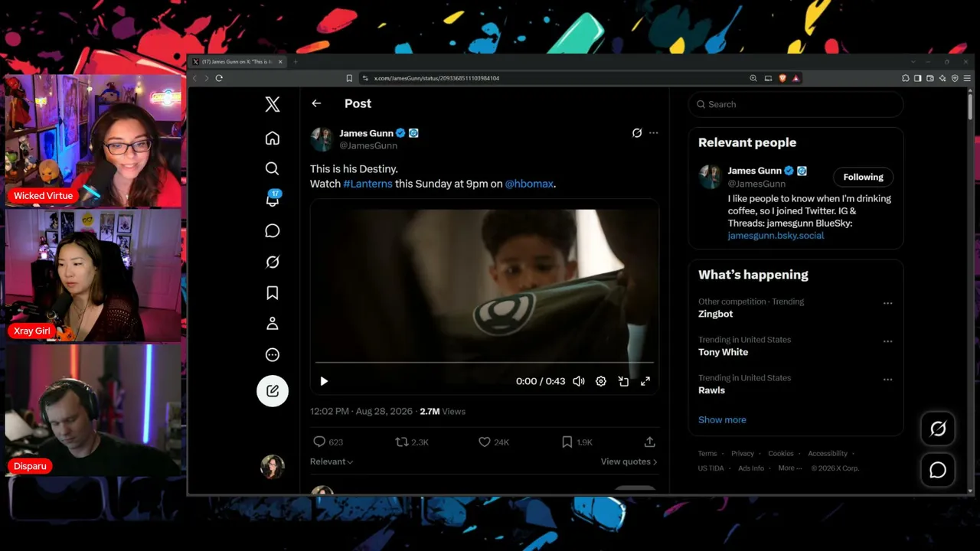Toggle Following for James Gunn
Viewport: 980px width, 551px height.
863,177
